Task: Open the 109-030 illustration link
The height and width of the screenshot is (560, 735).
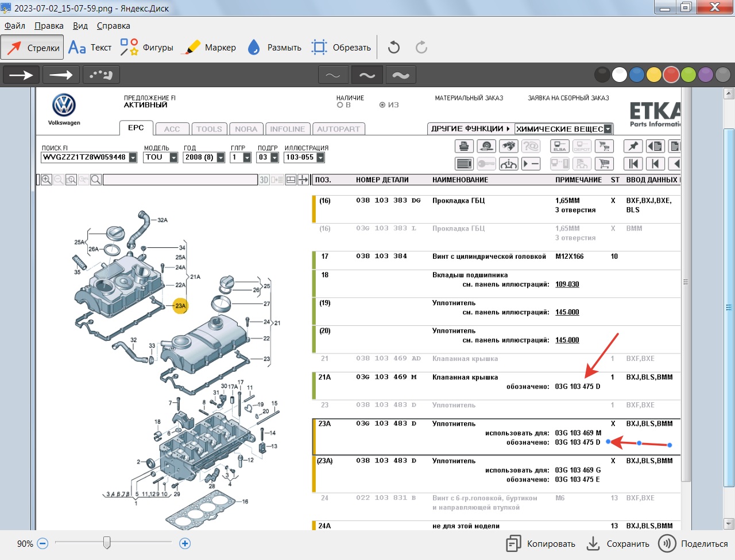Action: click(567, 284)
